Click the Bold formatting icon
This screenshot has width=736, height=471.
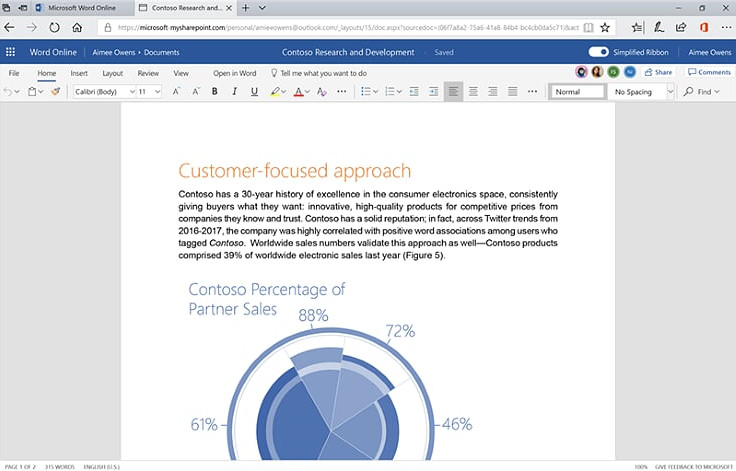click(x=215, y=92)
